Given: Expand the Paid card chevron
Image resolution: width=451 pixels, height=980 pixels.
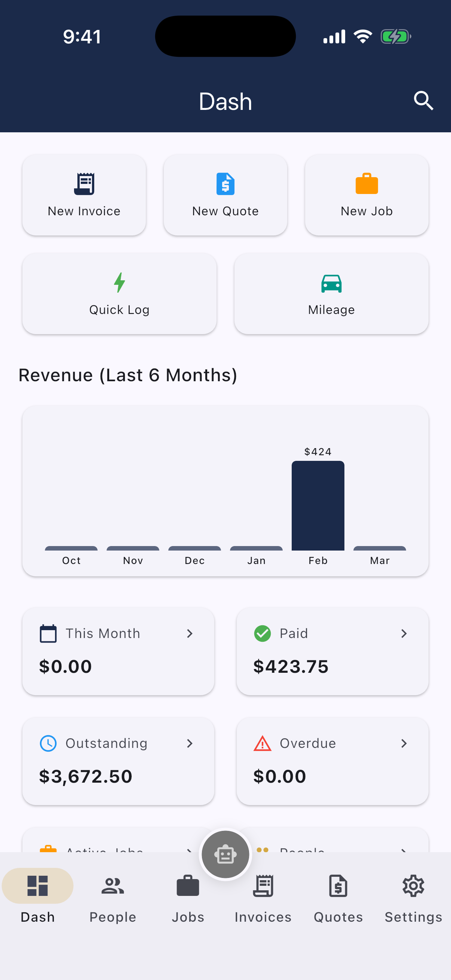Looking at the screenshot, I should [404, 634].
